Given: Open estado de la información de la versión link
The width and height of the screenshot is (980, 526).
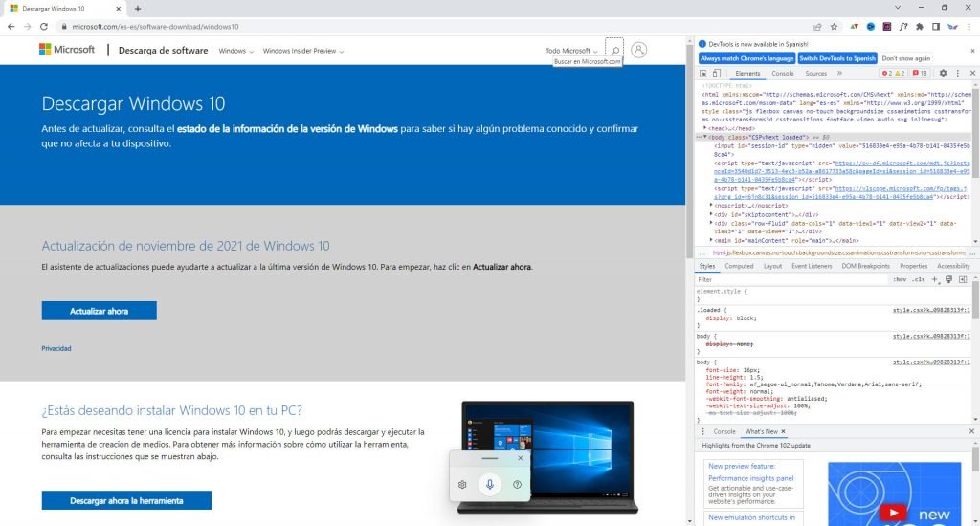Looking at the screenshot, I should [x=287, y=129].
